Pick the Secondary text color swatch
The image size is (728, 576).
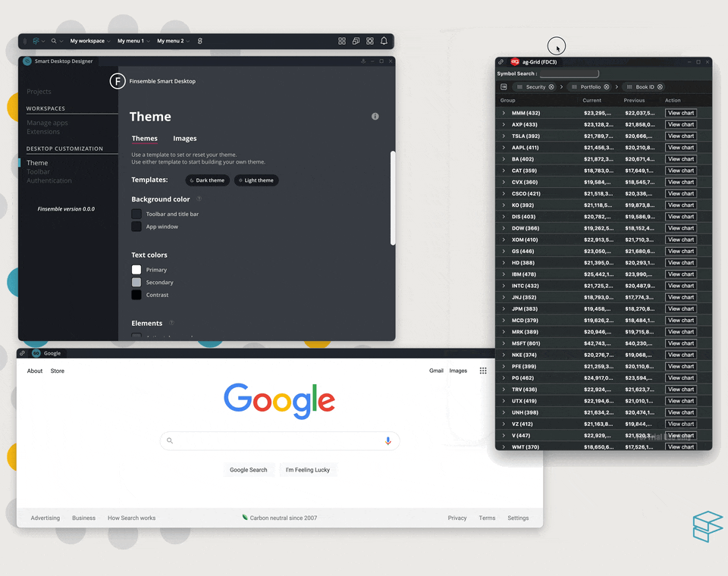pyautogui.click(x=136, y=282)
